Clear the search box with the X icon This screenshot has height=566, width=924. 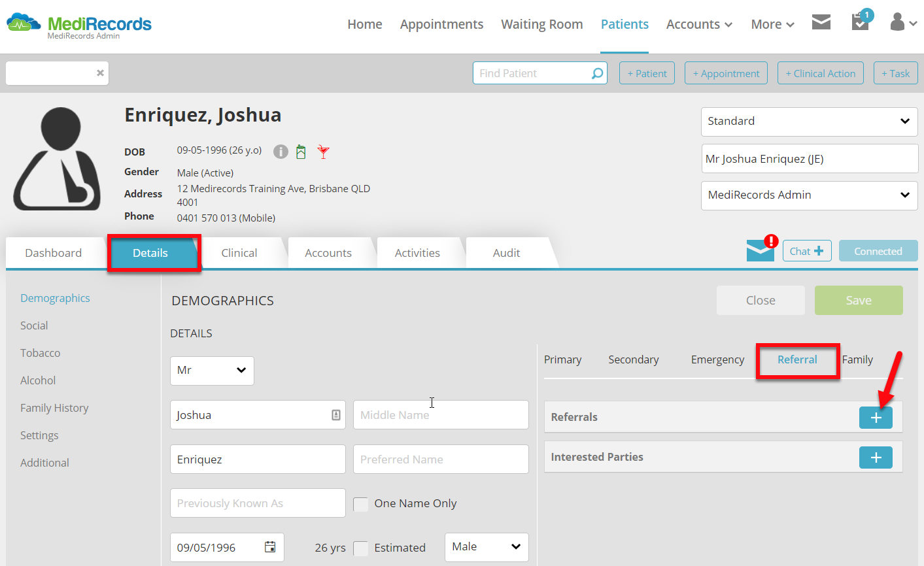pyautogui.click(x=100, y=73)
